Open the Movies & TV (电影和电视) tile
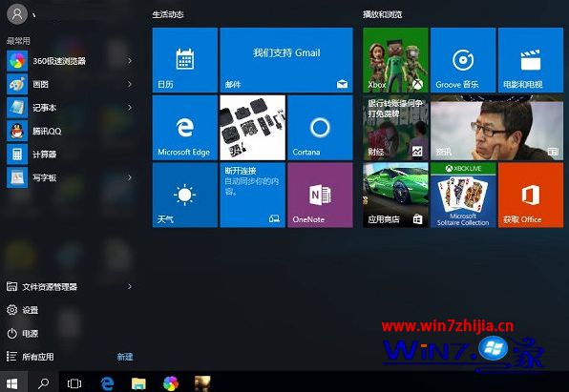569x392 pixels. pyautogui.click(x=531, y=60)
